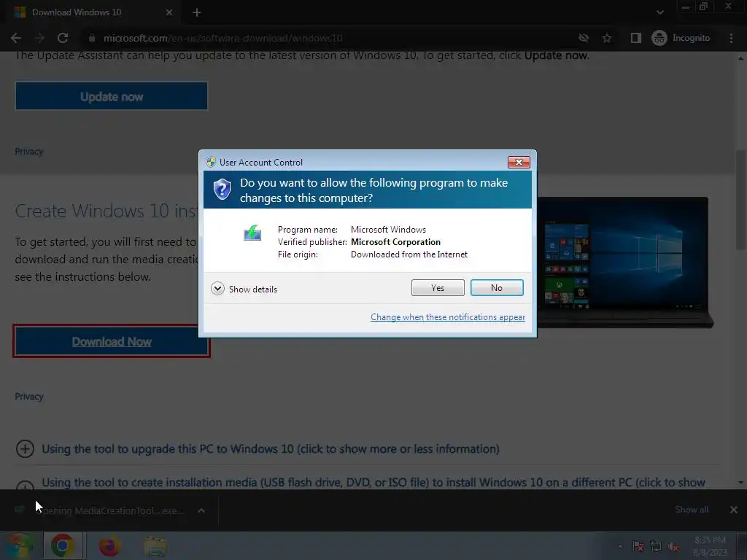Click the page vertical scrollbar

tap(740, 200)
